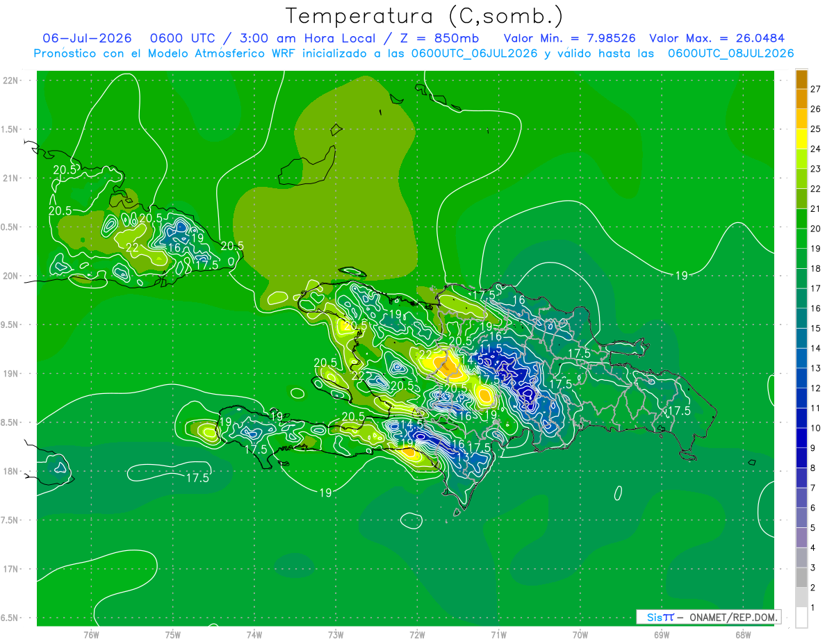Click the "76W" longitude axis label
This screenshot has height=644, width=834.
[x=91, y=634]
